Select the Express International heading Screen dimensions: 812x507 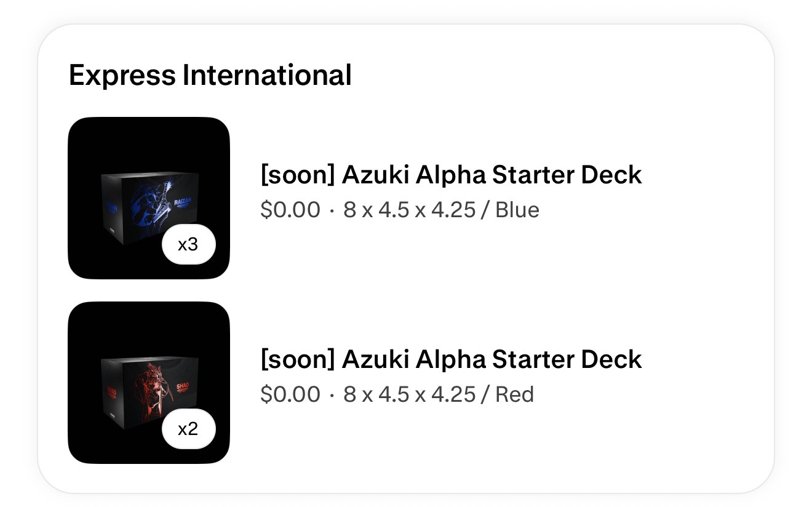pos(210,76)
